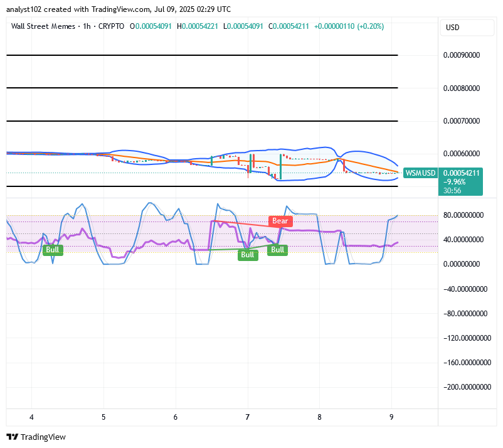Click the Bull label below July 7
Viewport: 503px width, 448px height.
248,255
